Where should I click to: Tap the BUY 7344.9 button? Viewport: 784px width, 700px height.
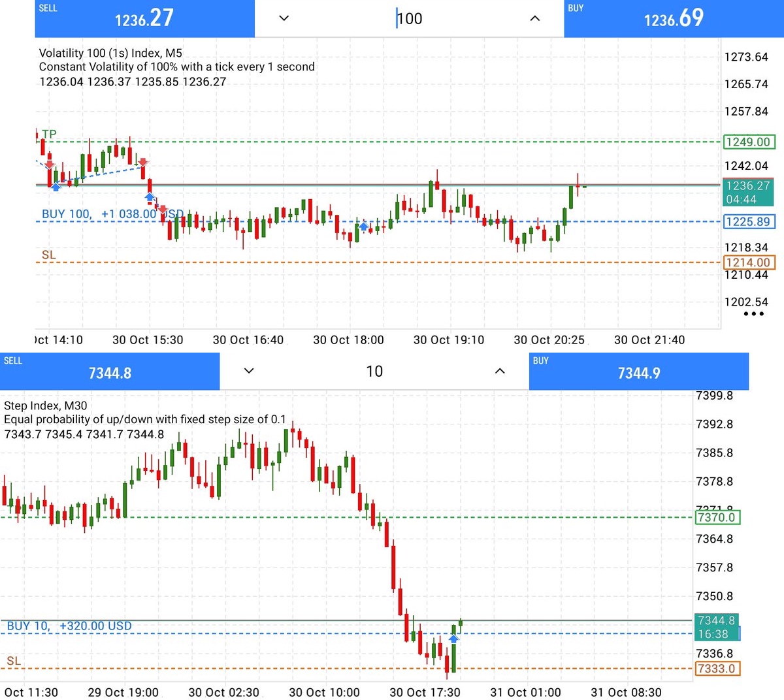[639, 372]
